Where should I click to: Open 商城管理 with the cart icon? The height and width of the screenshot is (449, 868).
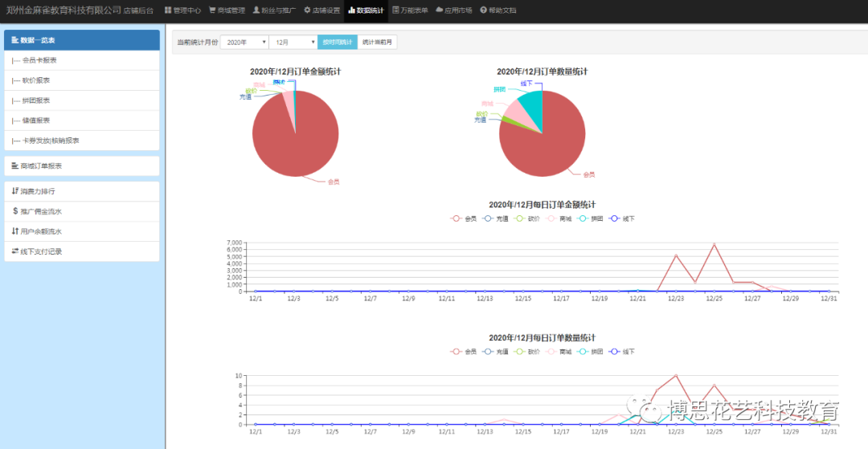click(x=226, y=10)
